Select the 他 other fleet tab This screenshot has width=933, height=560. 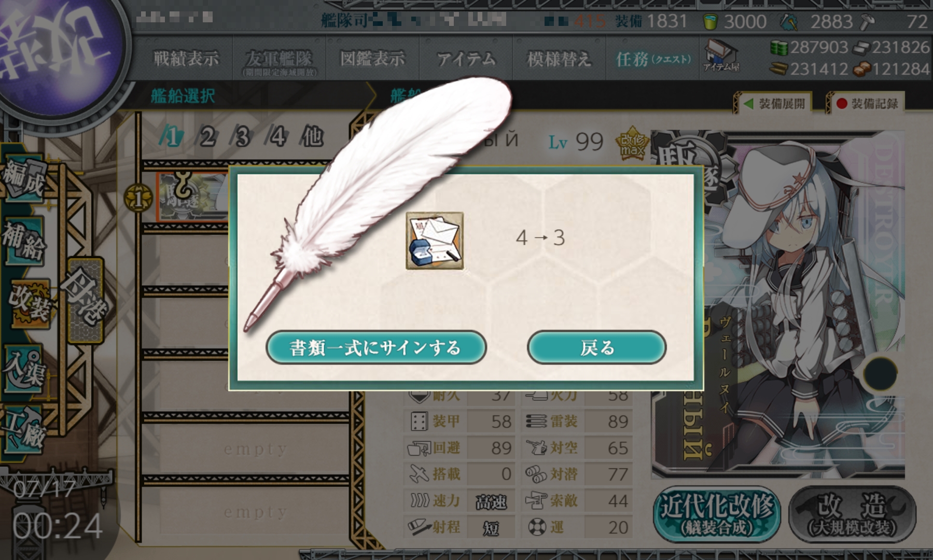312,137
